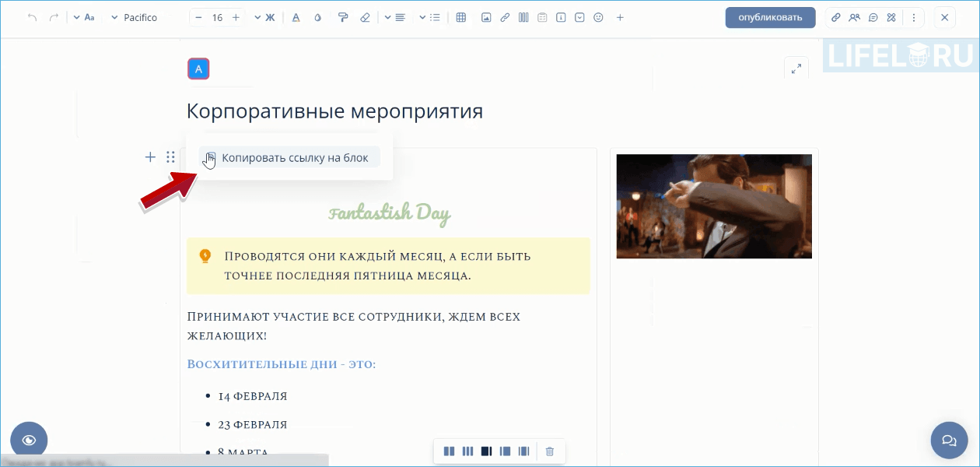Add a link via the toolbar icon

point(504,17)
